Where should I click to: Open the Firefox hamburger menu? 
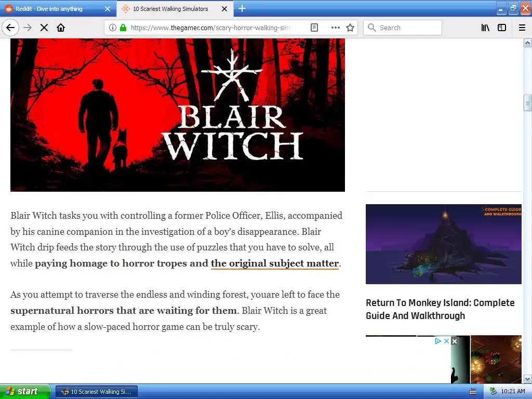522,28
